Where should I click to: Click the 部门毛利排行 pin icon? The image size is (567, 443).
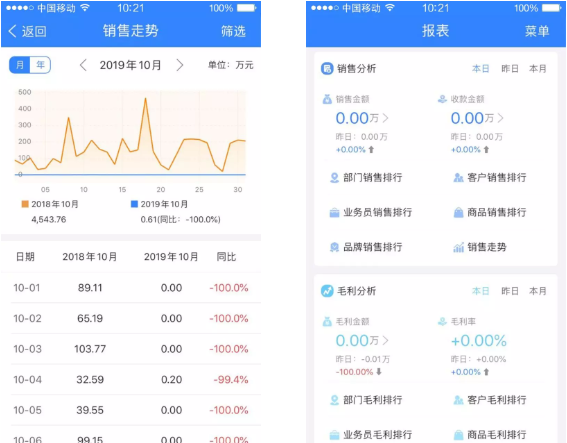click(334, 400)
